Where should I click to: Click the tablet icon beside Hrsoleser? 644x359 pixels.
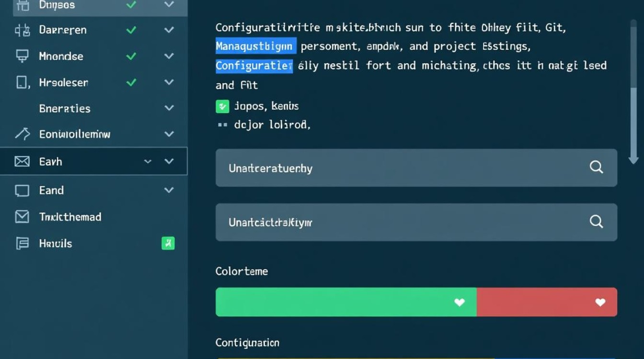22,82
